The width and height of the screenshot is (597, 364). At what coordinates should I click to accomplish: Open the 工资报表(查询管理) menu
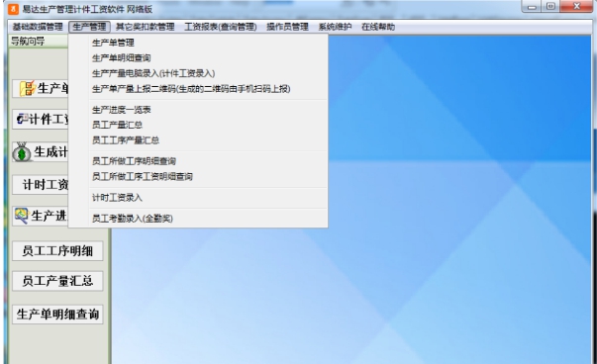221,27
